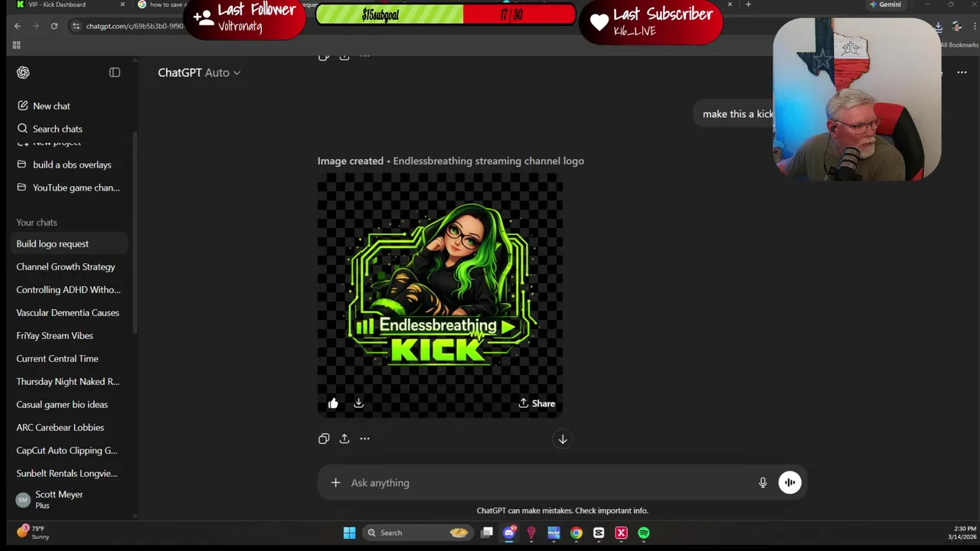Click the chatgpt.com address bar
This screenshot has width=980, height=551.
pyautogui.click(x=134, y=26)
